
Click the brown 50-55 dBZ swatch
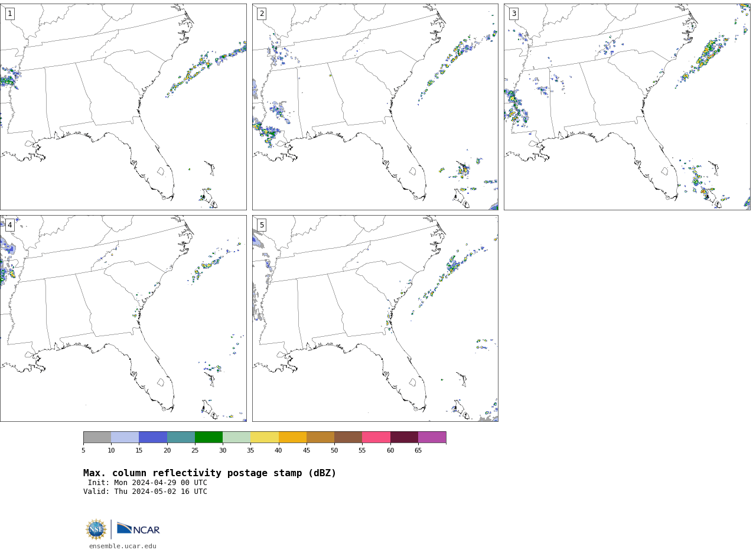click(x=348, y=437)
